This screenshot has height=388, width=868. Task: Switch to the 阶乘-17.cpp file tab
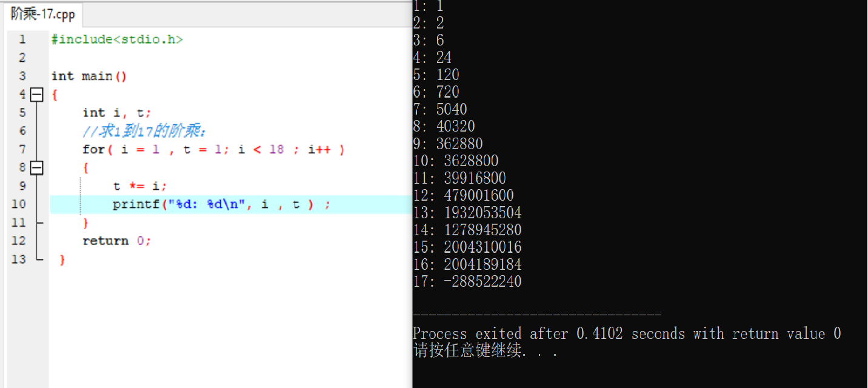click(x=42, y=14)
